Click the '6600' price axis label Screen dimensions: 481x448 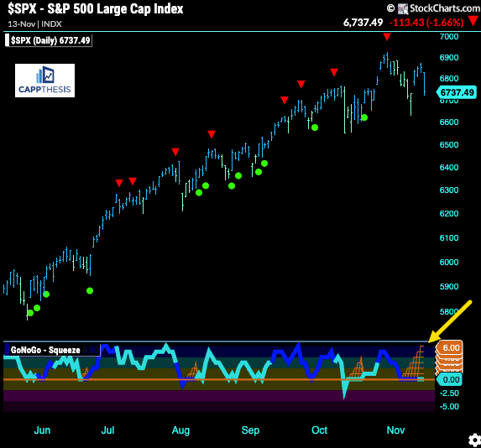pos(449,122)
